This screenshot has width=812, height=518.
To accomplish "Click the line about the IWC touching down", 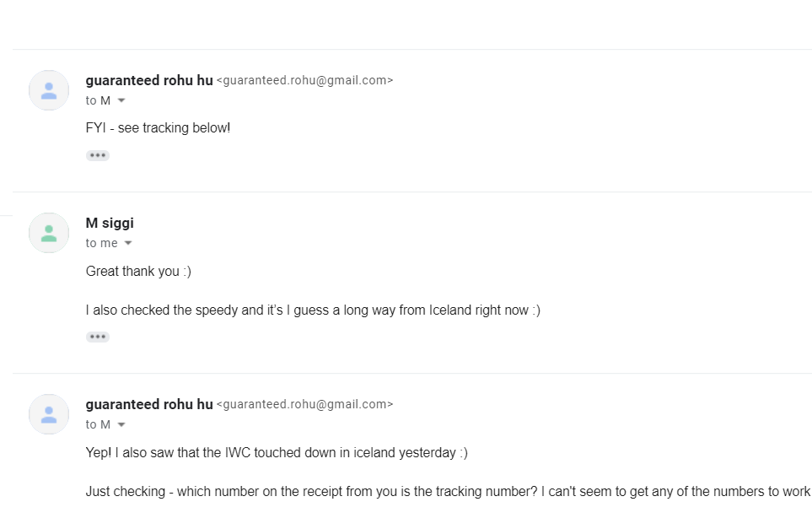I will click(x=277, y=452).
